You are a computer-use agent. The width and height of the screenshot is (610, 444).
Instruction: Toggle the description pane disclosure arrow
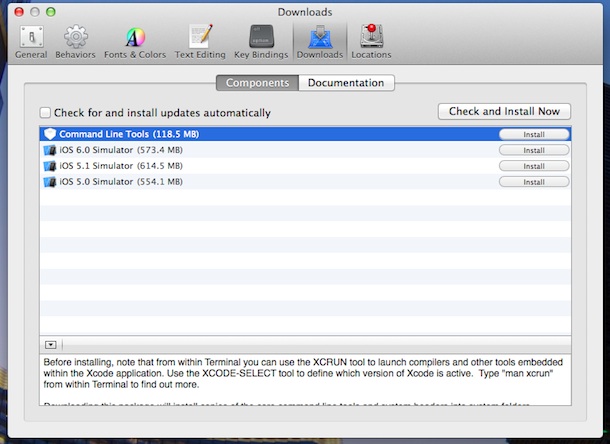point(51,345)
